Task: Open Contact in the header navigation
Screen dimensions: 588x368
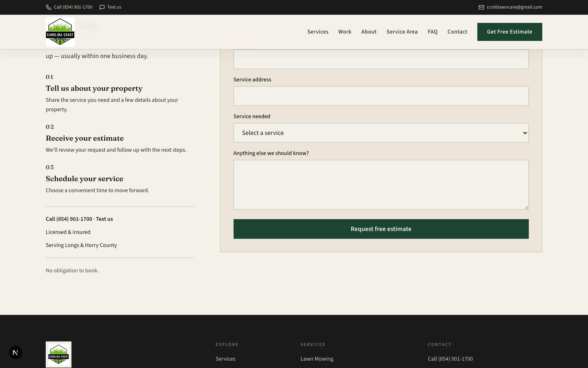Action: tap(457, 32)
